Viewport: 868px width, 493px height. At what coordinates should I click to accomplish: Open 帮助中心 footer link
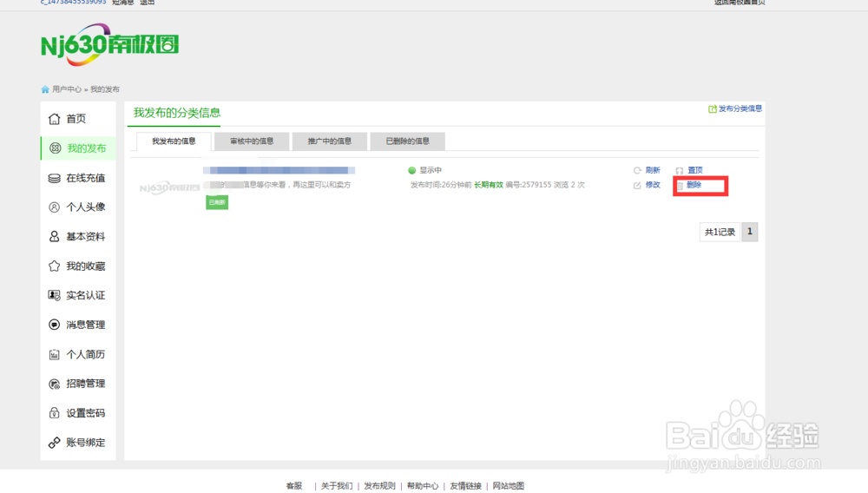tap(423, 486)
